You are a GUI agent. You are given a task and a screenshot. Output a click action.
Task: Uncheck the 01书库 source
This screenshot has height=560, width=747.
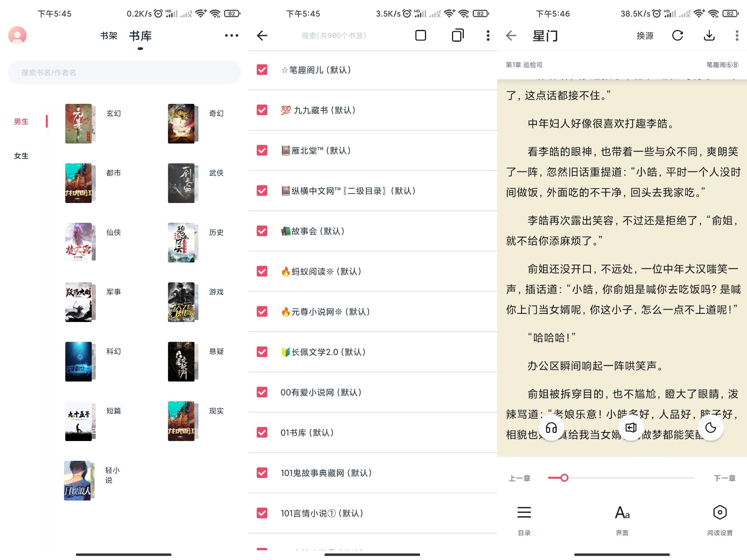tap(262, 432)
